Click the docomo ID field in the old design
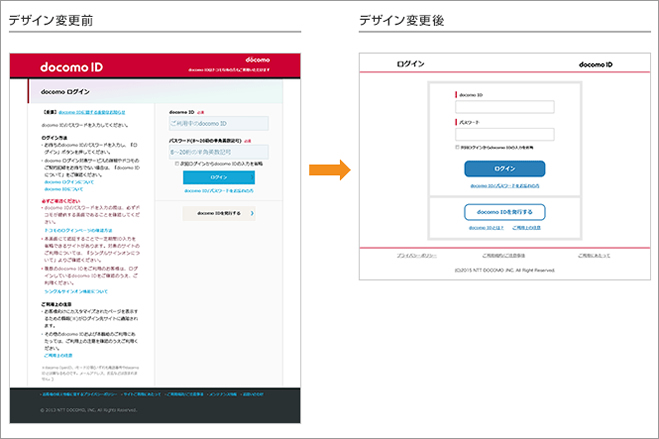The width and height of the screenshot is (659, 439). click(219, 124)
